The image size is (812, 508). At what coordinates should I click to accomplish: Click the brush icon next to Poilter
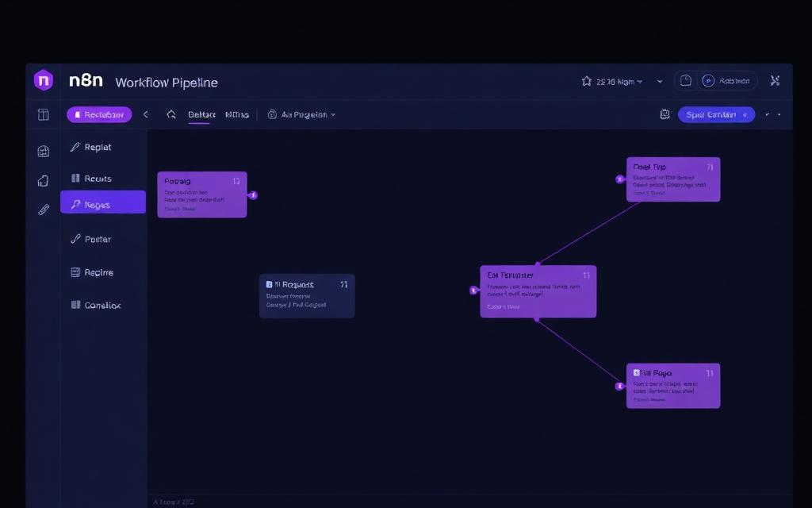75,239
